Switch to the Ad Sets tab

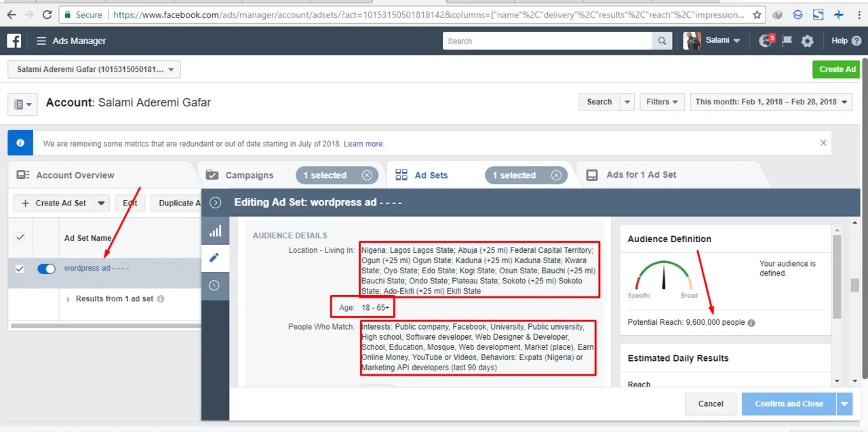click(431, 175)
